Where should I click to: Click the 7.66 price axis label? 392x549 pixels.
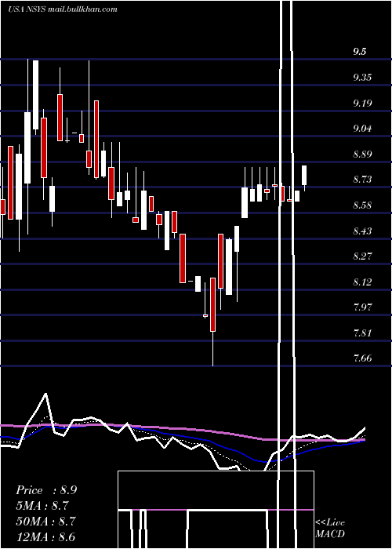(x=362, y=358)
